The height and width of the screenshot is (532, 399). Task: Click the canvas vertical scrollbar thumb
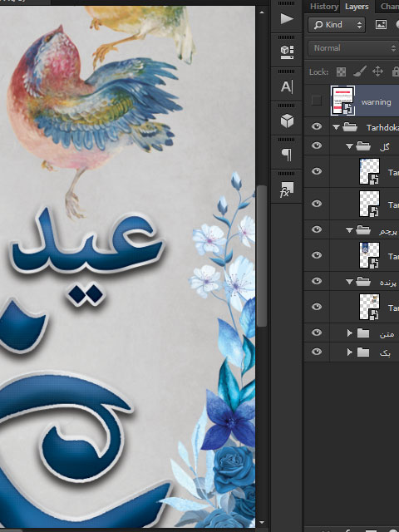pos(262,256)
